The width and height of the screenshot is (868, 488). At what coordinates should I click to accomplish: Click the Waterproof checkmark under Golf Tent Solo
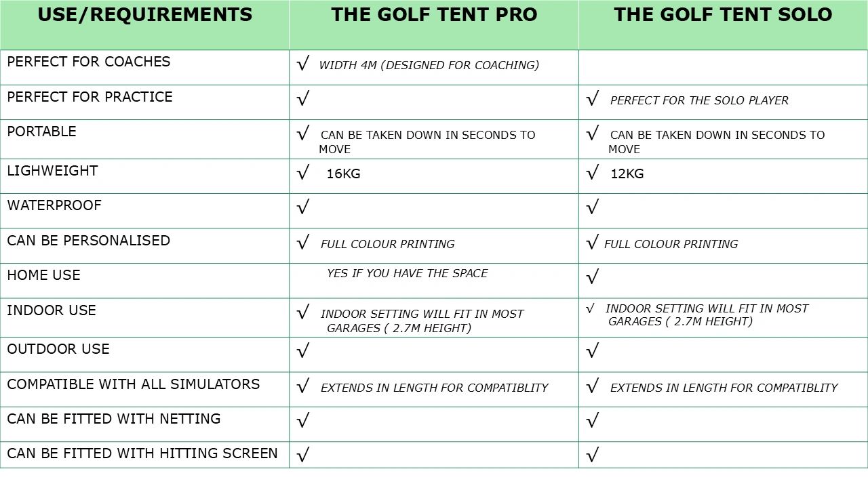pos(593,207)
